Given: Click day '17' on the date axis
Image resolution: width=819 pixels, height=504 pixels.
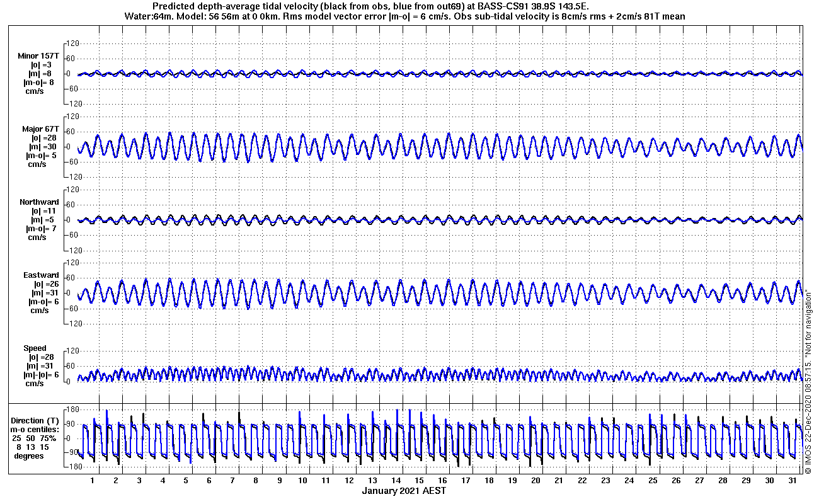Looking at the screenshot, I should (466, 480).
